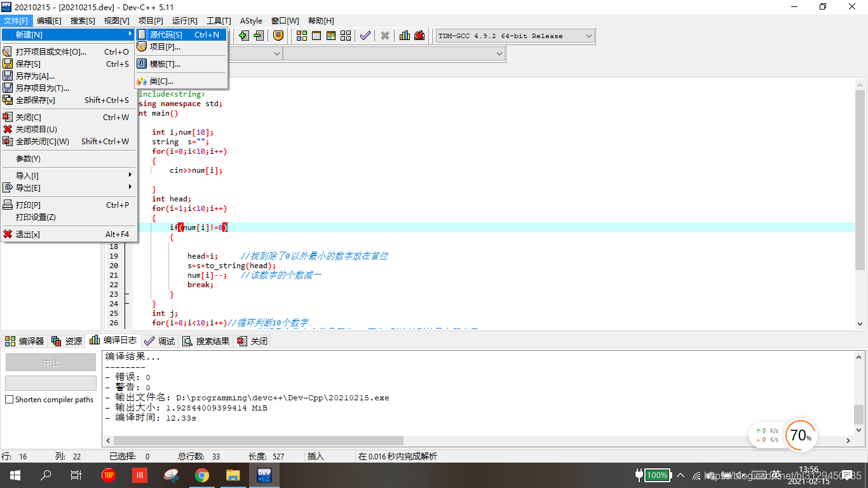Select 关闭项目(U) menu entry
The height and width of the screenshot is (488, 868).
68,129
